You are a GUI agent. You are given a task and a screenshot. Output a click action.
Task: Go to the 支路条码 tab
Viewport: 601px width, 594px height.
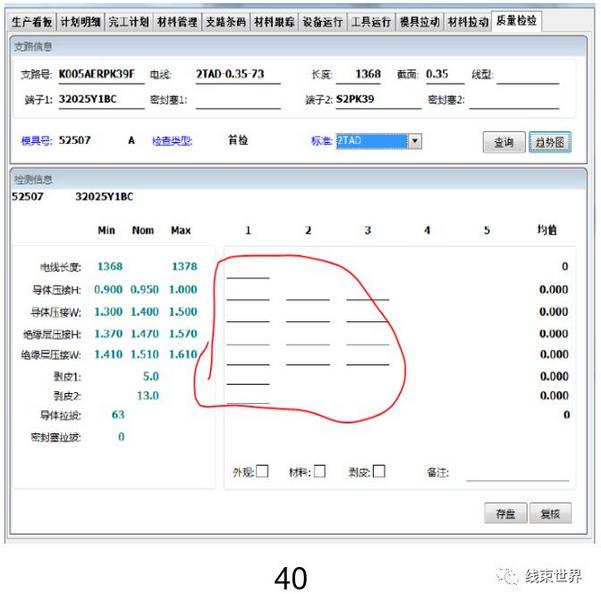(x=225, y=21)
